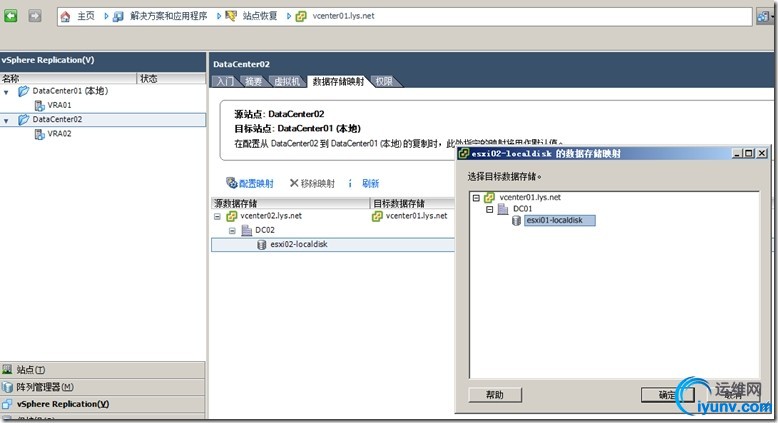Open 阵列管理器 sidebar section

(x=102, y=387)
